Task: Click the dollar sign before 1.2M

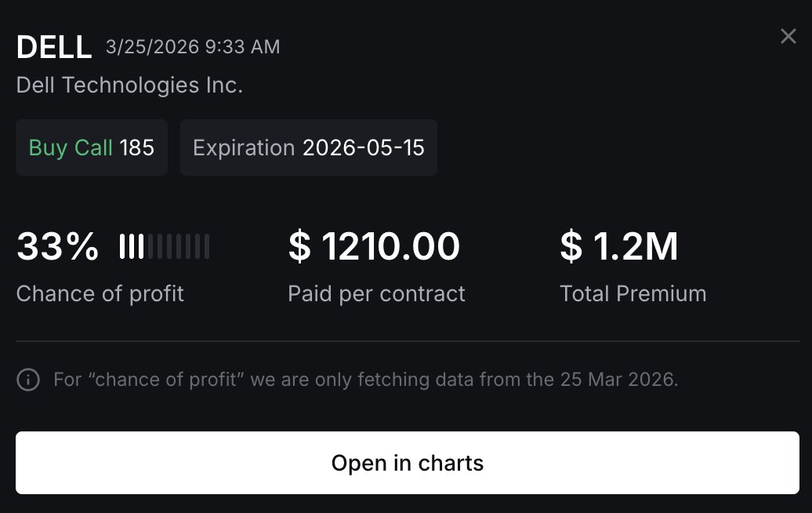Action: point(571,247)
